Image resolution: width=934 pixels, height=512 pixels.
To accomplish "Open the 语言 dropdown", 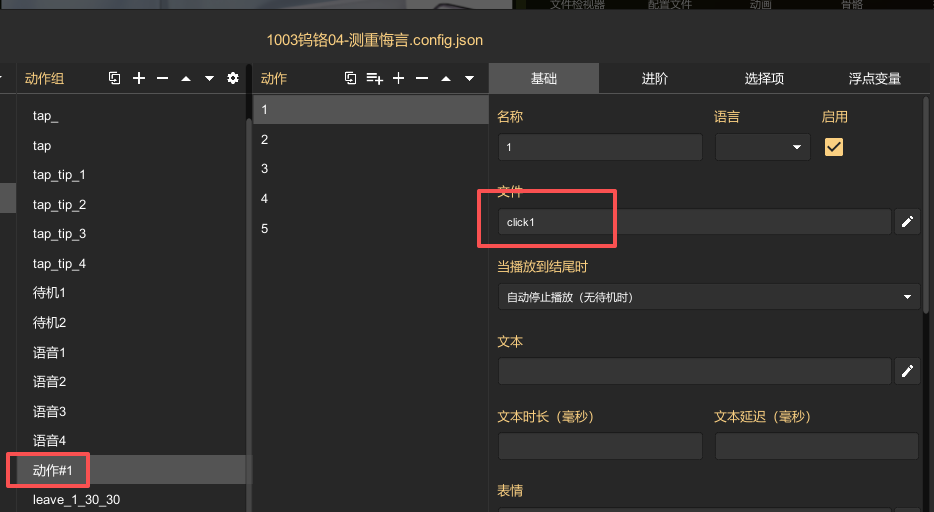I will [x=762, y=147].
